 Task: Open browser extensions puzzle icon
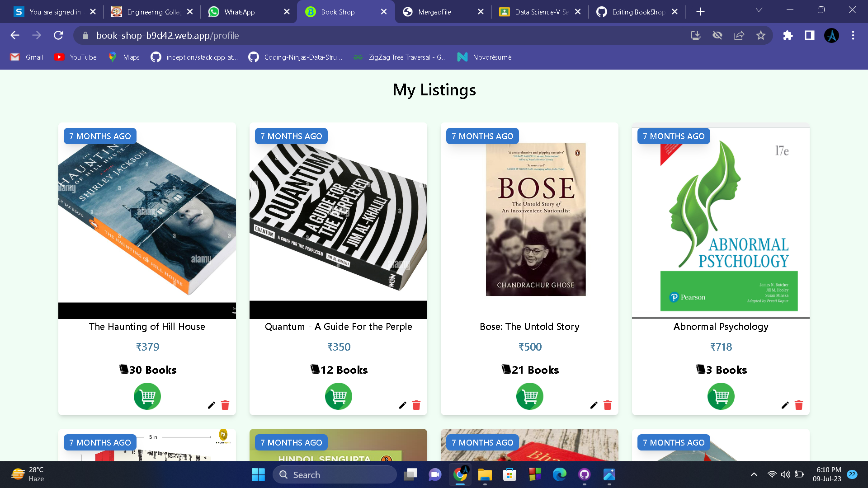[x=788, y=35]
